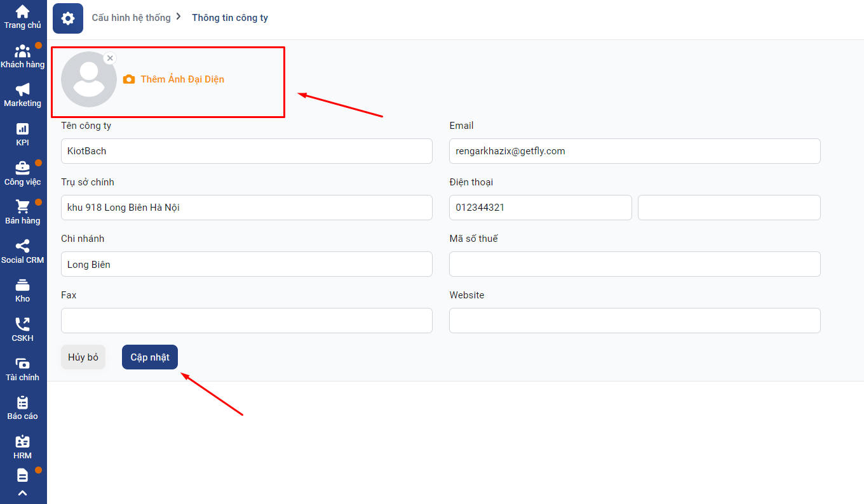Viewport: 864px width, 504px height.
Task: Click the Cập nhật button
Action: point(150,357)
